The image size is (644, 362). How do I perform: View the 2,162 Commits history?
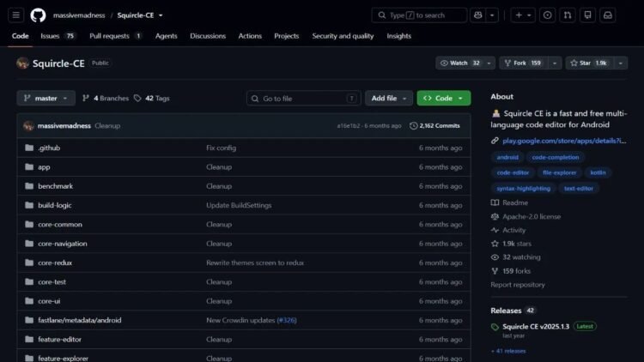pyautogui.click(x=435, y=126)
